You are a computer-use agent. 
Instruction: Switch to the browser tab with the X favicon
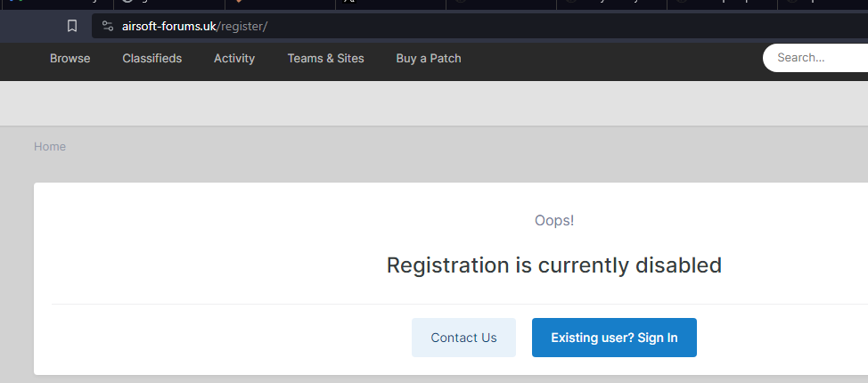click(349, 3)
